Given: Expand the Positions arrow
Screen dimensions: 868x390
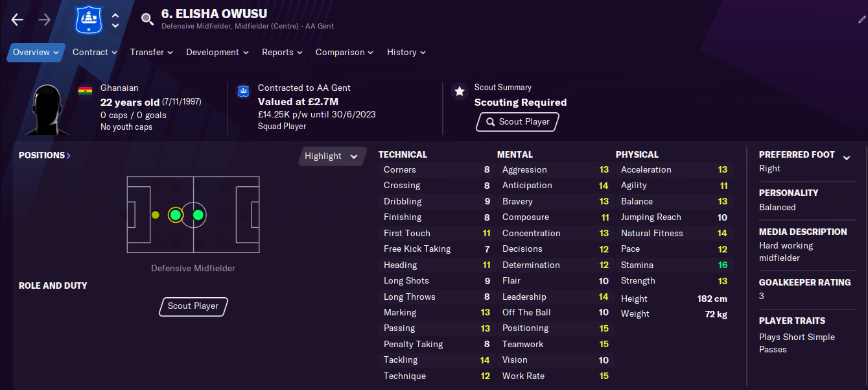Looking at the screenshot, I should [69, 156].
